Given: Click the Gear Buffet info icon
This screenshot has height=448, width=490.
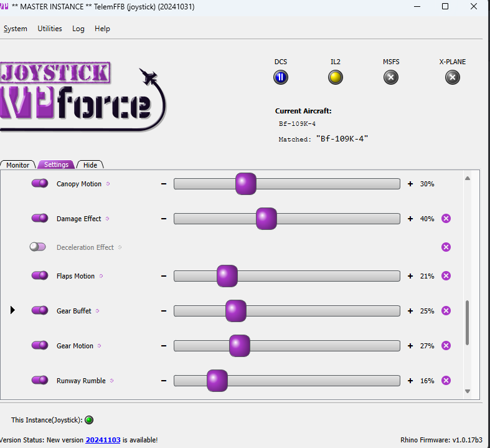Looking at the screenshot, I should point(97,311).
